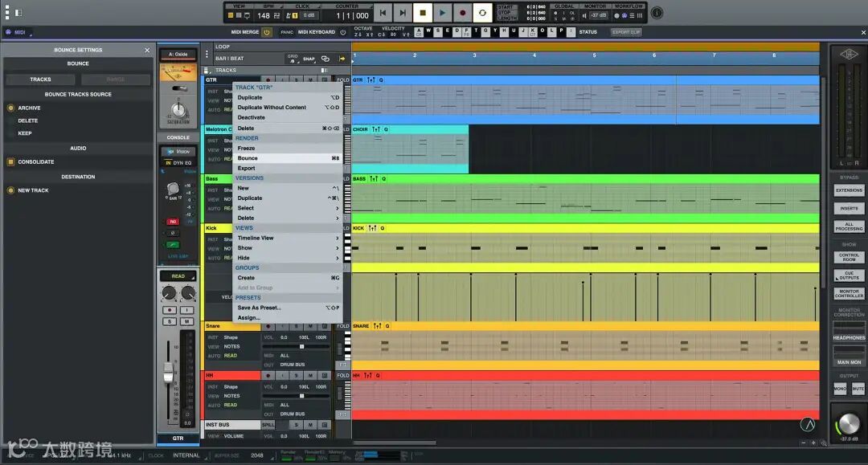The height and width of the screenshot is (465, 868).
Task: Toggle the Loop cycle button in transport
Action: [x=482, y=13]
